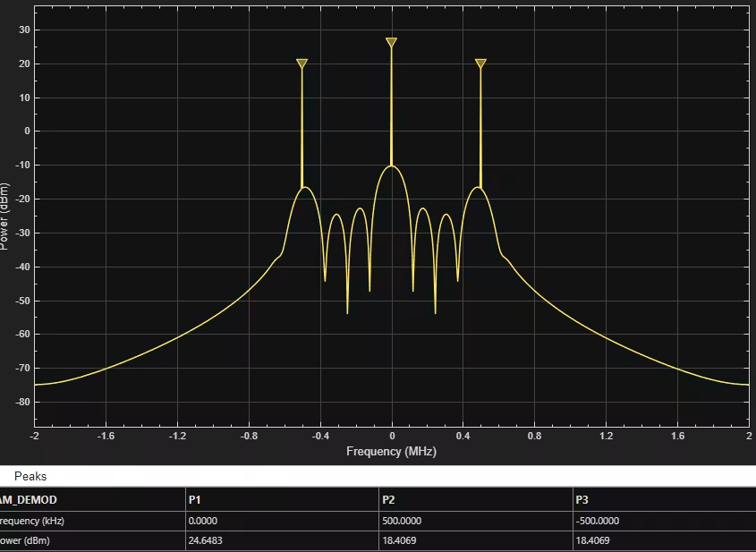This screenshot has height=552, width=756.
Task: Click the Peaks panel header
Action: [378, 476]
